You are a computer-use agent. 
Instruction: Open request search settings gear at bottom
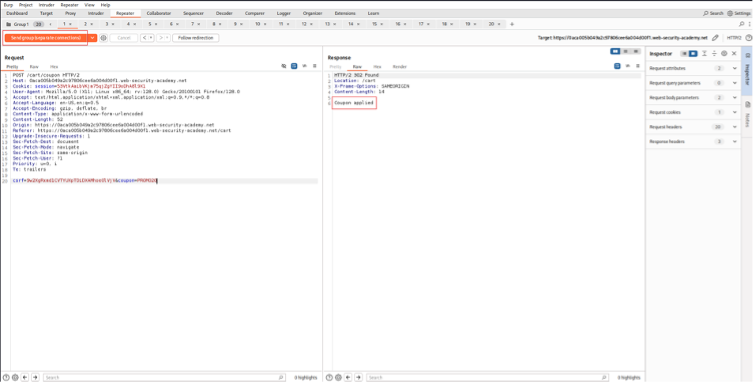point(15,378)
